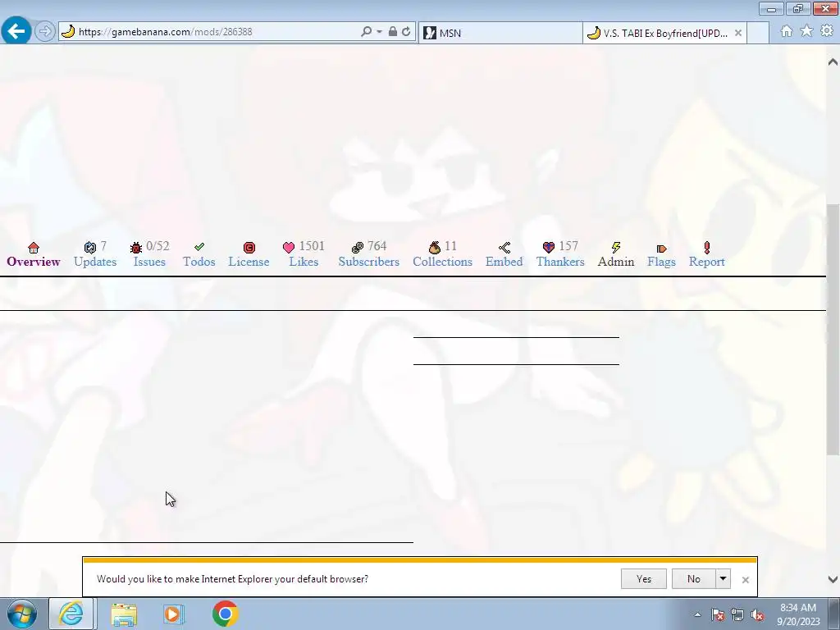Open the Thankers link

[560, 262]
